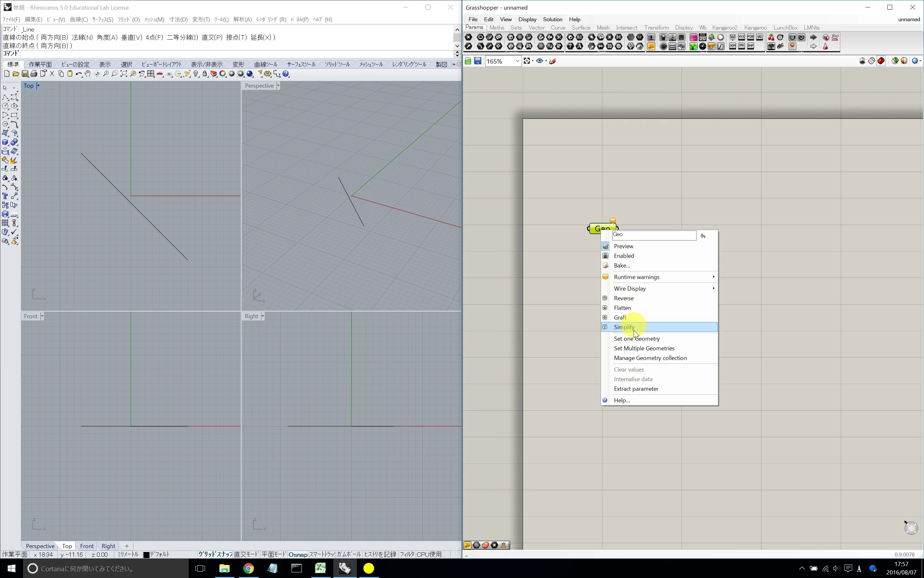Image resolution: width=924 pixels, height=578 pixels.
Task: Click the Grasshopper sketch brush icon
Action: tap(552, 61)
